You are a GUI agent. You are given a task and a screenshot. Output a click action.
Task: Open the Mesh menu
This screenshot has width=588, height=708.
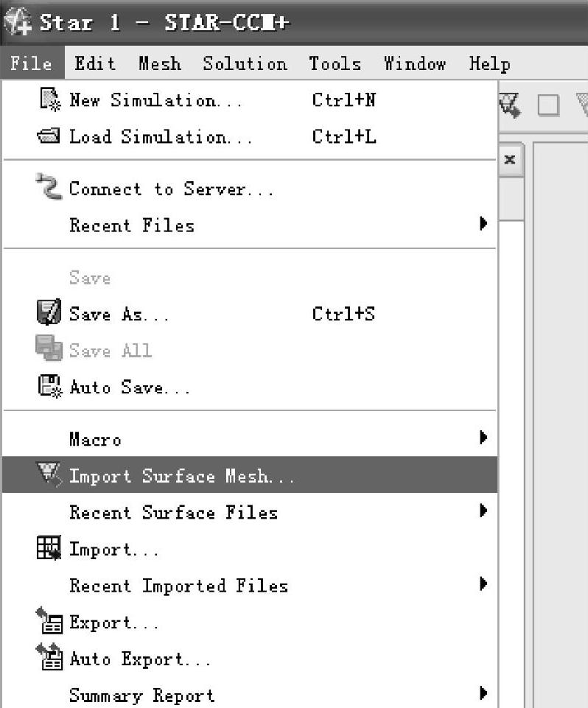click(160, 63)
